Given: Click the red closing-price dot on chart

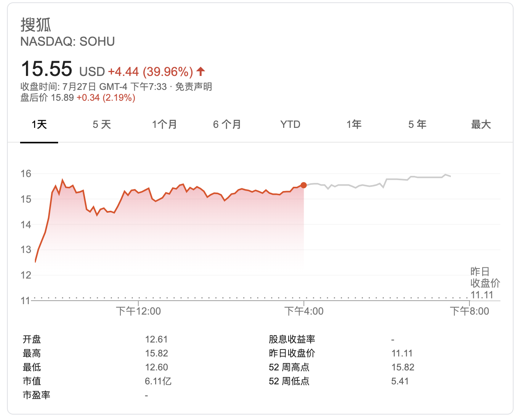Looking at the screenshot, I should click(x=304, y=185).
